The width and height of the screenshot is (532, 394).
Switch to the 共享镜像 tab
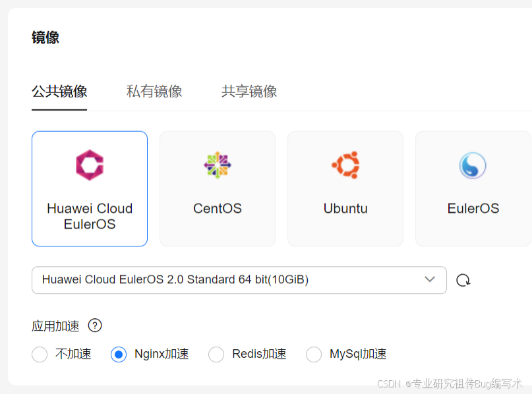click(x=249, y=92)
